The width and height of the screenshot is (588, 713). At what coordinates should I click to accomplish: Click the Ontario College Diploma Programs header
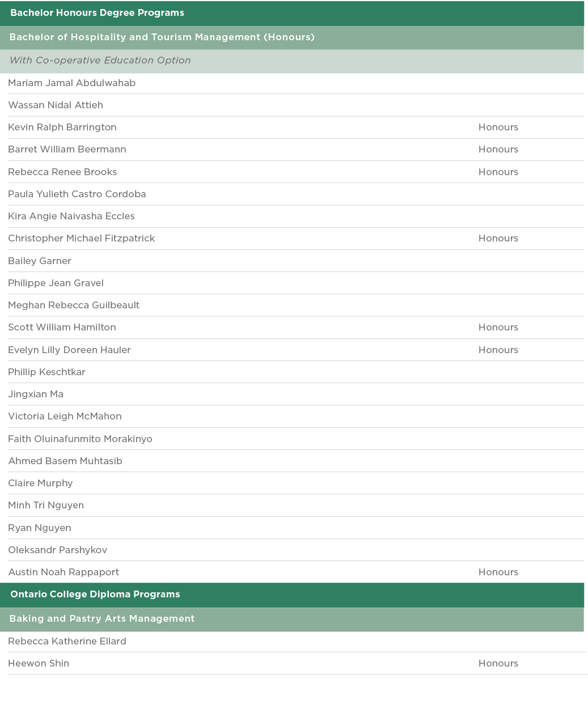[95, 595]
